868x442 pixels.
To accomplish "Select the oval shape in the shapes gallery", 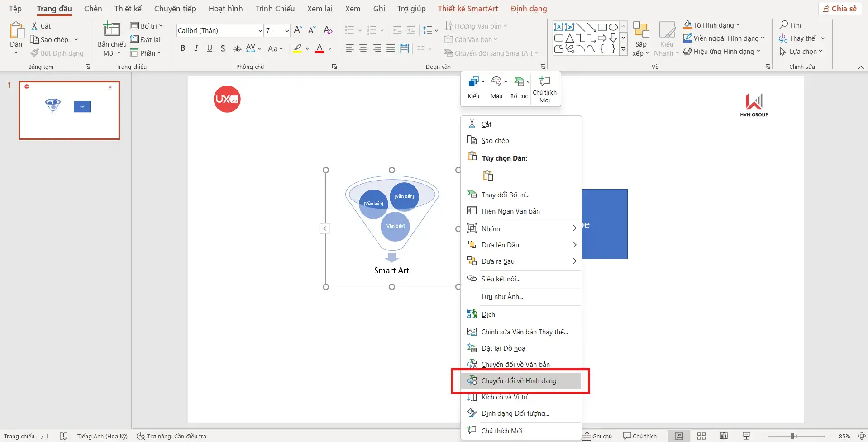I will point(613,27).
